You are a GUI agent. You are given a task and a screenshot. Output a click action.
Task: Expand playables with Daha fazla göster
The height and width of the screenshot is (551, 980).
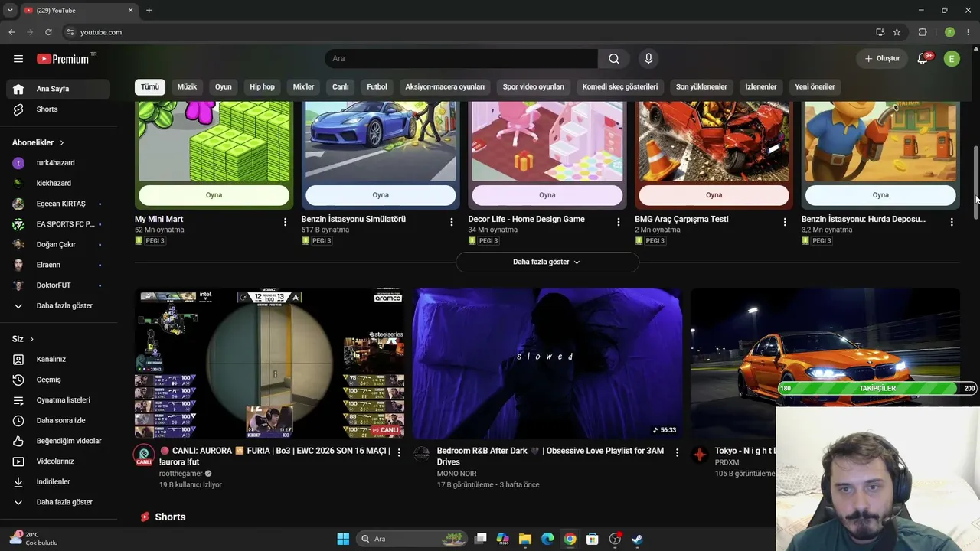point(547,262)
